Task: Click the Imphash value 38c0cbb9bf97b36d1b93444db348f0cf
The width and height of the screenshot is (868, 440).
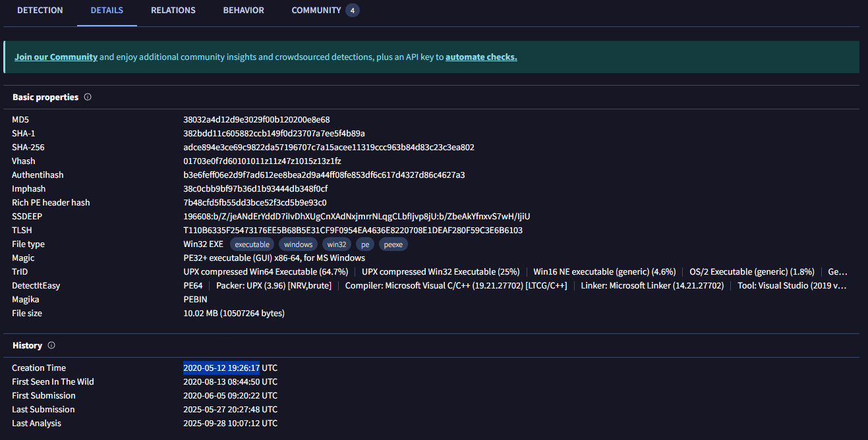Action: coord(256,188)
